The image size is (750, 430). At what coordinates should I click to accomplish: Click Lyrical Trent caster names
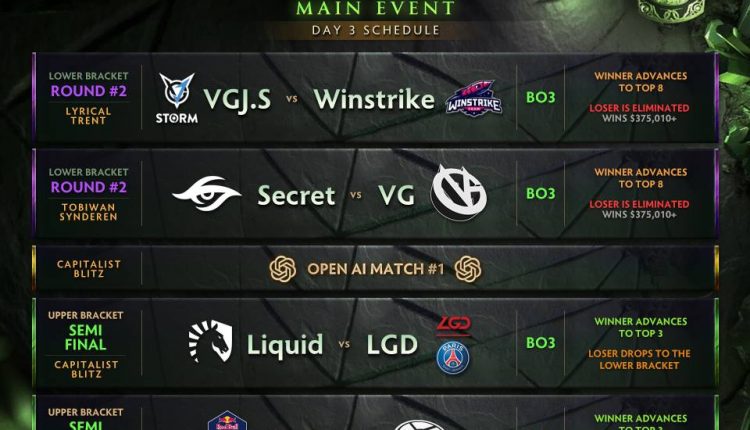tap(88, 116)
